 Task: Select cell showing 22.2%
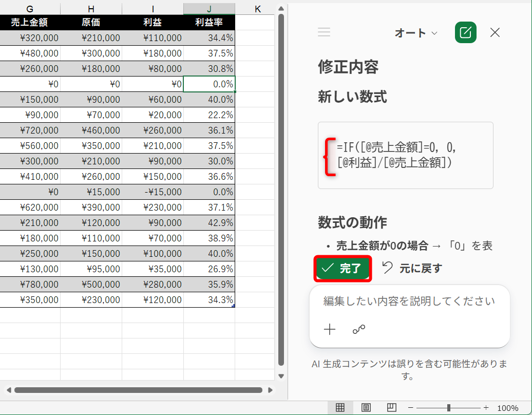pos(209,115)
